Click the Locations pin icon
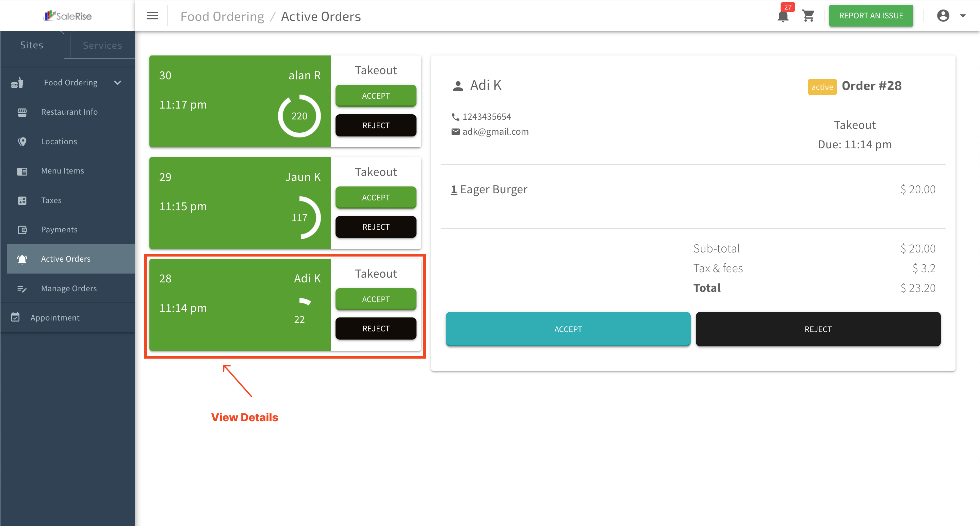The image size is (980, 526). pos(22,142)
